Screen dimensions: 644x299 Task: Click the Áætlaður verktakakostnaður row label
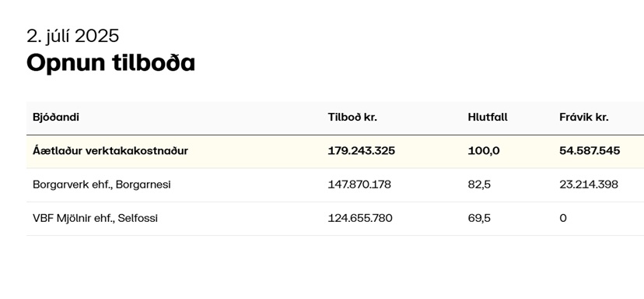110,151
